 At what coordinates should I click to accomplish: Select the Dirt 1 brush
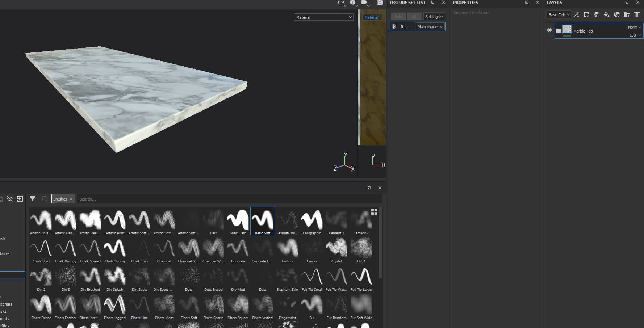click(361, 250)
